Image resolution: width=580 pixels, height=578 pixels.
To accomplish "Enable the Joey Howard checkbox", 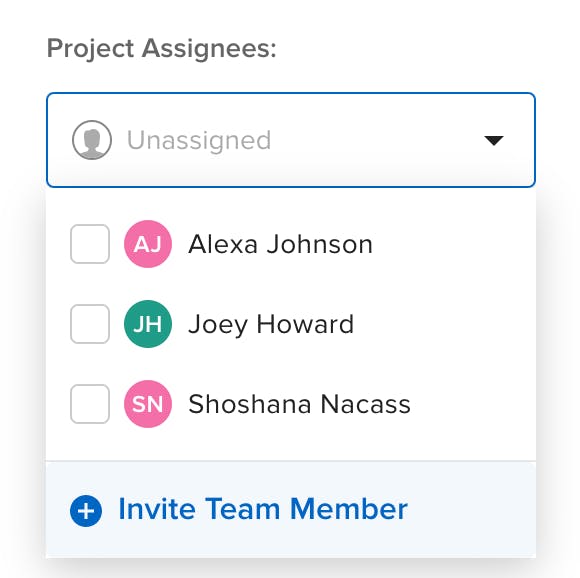I will click(90, 324).
